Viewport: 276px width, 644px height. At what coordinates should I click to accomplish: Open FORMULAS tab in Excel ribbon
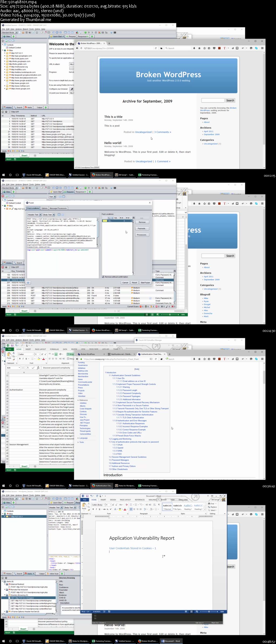(x=54, y=349)
